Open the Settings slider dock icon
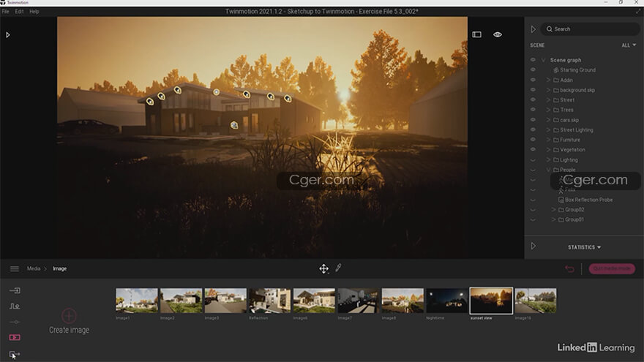644x362 pixels. pyautogui.click(x=15, y=322)
